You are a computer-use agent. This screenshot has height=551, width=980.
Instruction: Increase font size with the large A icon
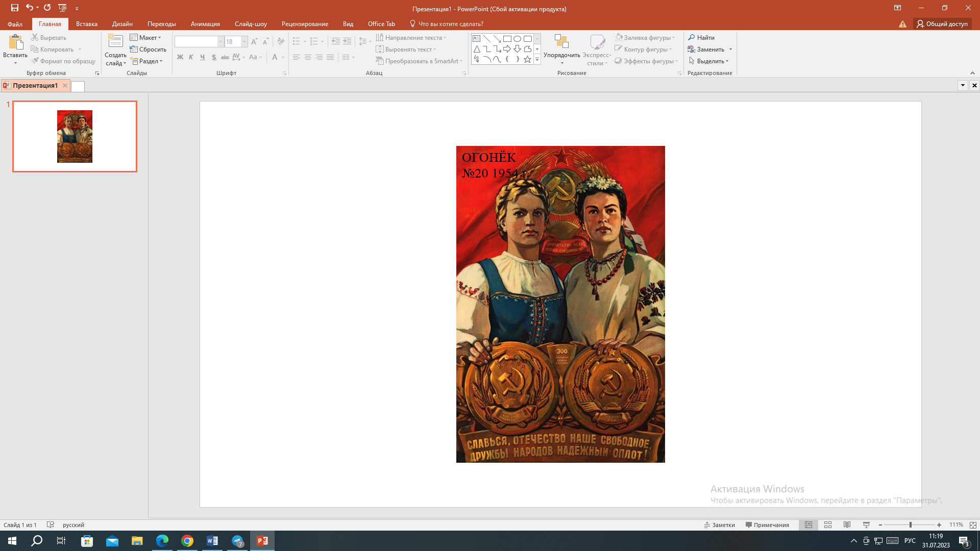pyautogui.click(x=254, y=41)
